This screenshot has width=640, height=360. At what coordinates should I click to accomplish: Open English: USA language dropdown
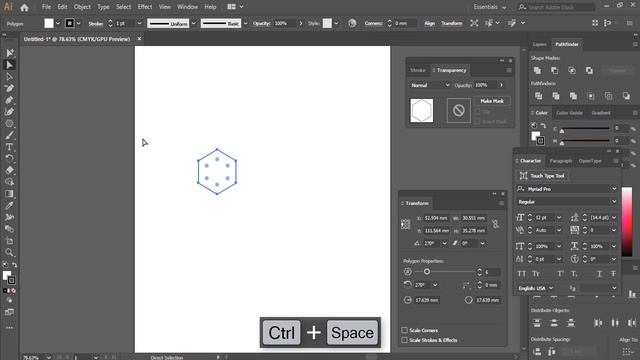click(535, 288)
